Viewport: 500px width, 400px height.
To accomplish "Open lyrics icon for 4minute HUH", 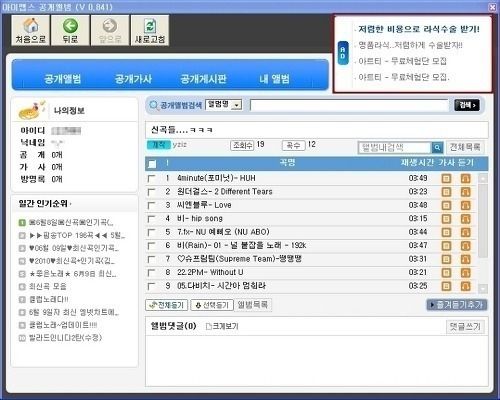I will (x=446, y=179).
